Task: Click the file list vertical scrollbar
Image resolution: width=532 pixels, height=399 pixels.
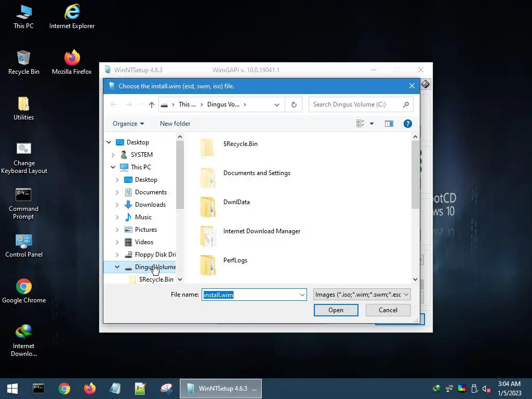Action: [x=415, y=175]
